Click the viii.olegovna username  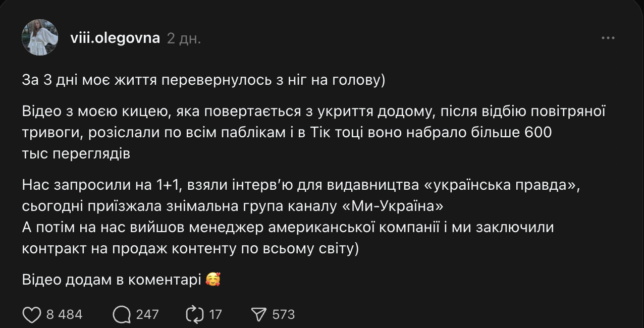click(116, 38)
